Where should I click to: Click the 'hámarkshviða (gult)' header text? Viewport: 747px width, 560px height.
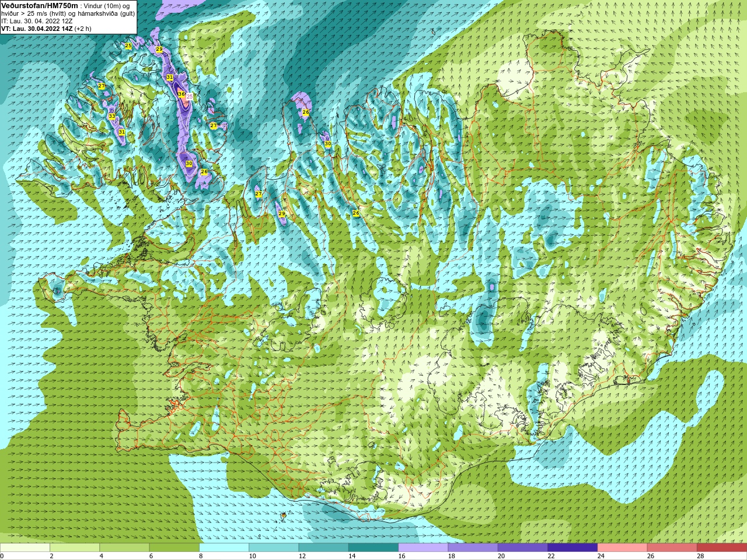[x=106, y=13]
